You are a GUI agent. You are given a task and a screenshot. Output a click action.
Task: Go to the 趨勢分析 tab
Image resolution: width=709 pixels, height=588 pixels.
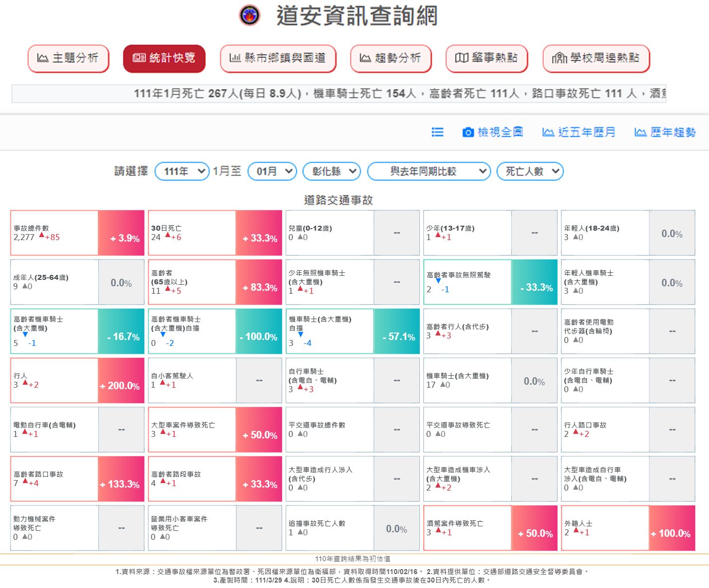[x=391, y=58]
